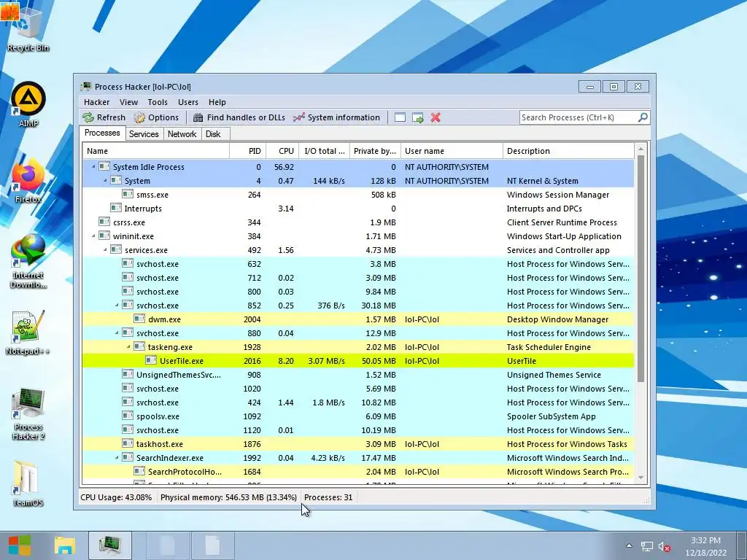Click find window and thread icon
This screenshot has height=560, width=747.
click(x=418, y=117)
